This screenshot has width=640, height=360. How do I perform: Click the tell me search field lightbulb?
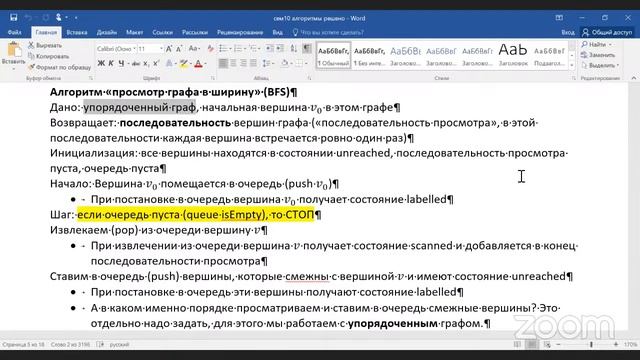[295, 32]
